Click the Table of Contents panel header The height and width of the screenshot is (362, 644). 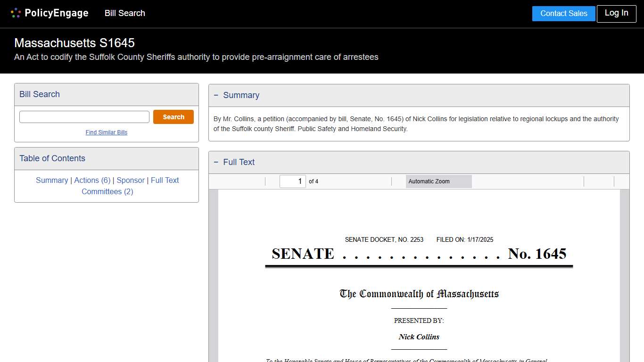point(52,158)
